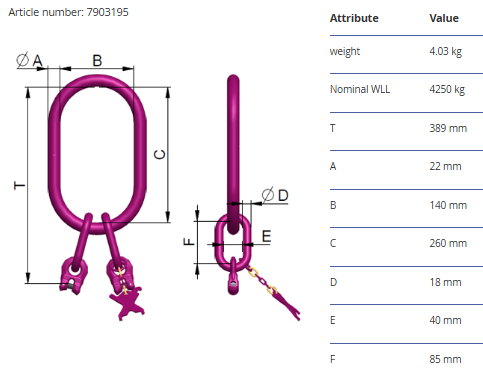The image size is (483, 372).
Task: Click the ØA dimension label in drawing
Action: [x=29, y=60]
